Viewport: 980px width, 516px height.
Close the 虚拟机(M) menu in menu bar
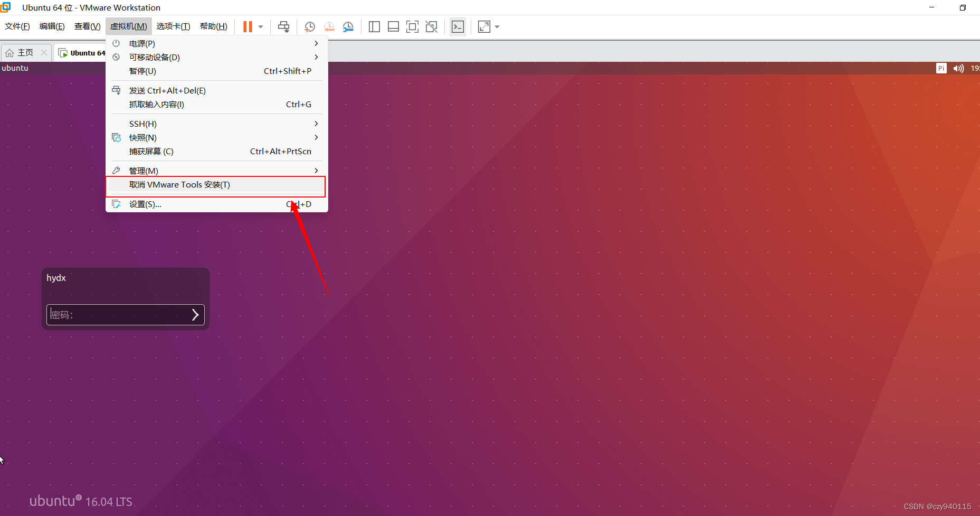(129, 26)
